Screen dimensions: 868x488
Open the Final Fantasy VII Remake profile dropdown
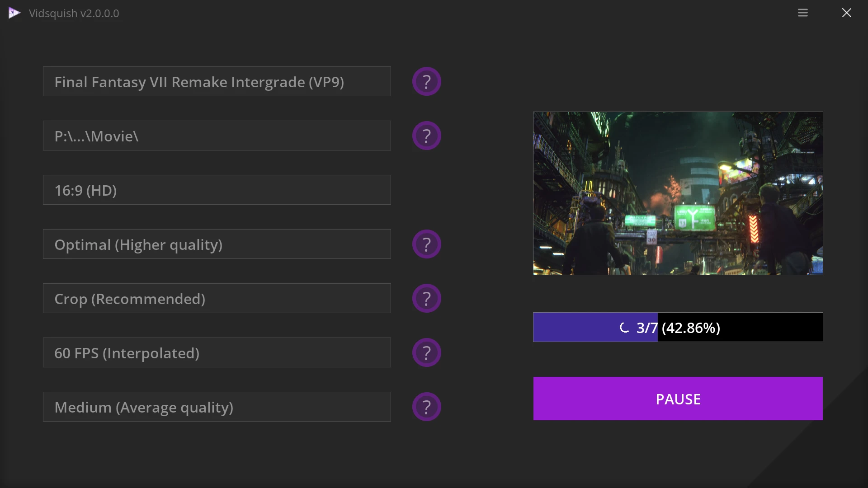pos(217,82)
